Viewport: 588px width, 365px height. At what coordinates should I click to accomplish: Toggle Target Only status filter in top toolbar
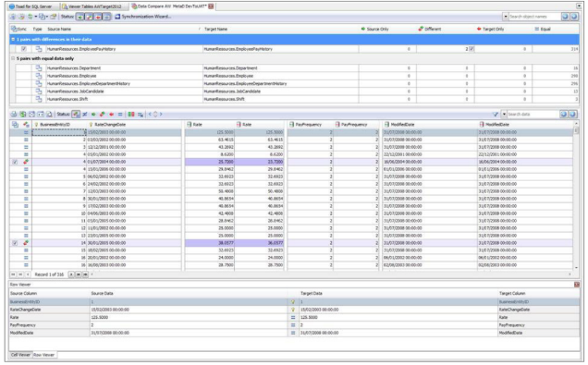coord(98,17)
